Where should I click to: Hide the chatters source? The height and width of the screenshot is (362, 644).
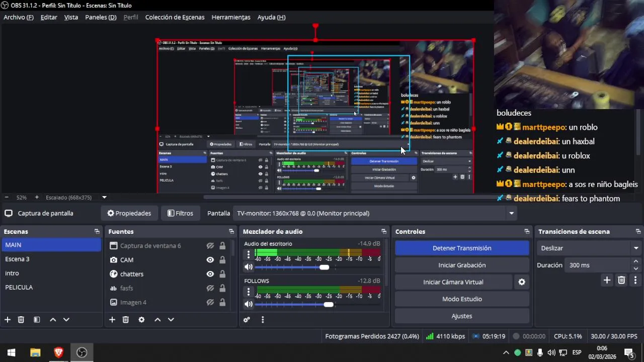210,274
